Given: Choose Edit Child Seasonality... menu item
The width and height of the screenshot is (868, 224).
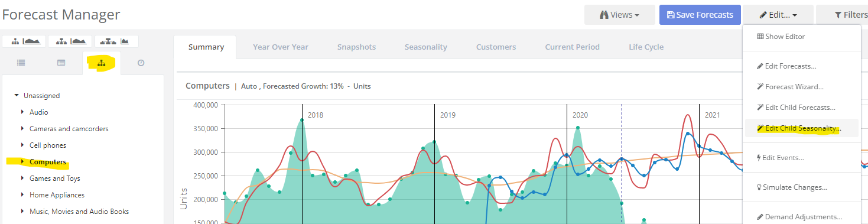Looking at the screenshot, I should 802,128.
